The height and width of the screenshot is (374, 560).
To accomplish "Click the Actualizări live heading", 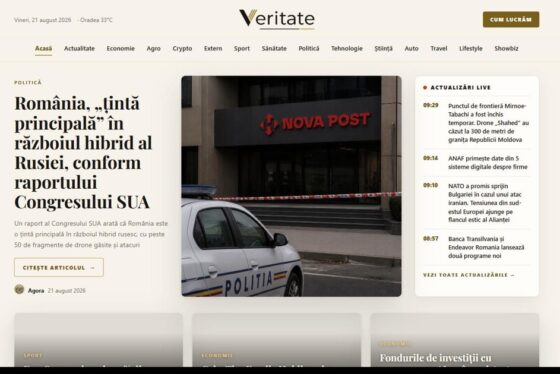I will [x=461, y=88].
